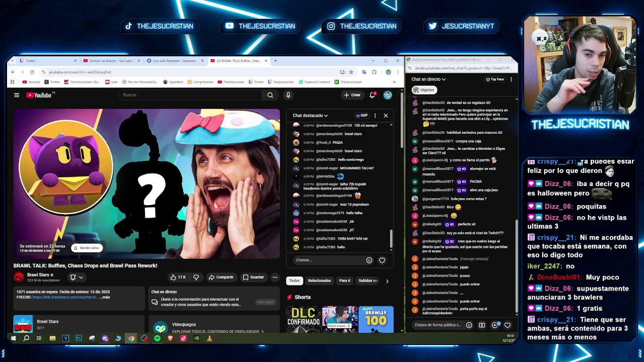644x362 pixels.
Task: Open the Top Fans button in studio chat
Action: [x=495, y=79]
